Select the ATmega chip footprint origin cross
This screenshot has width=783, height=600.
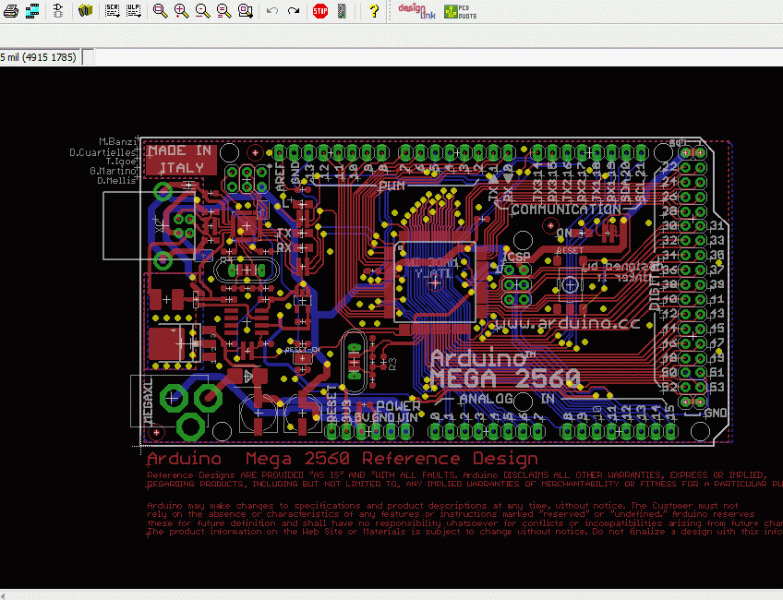tap(435, 283)
